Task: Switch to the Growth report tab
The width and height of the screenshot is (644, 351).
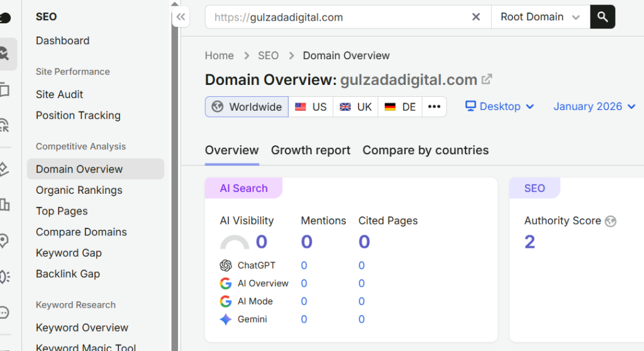Action: pos(311,150)
